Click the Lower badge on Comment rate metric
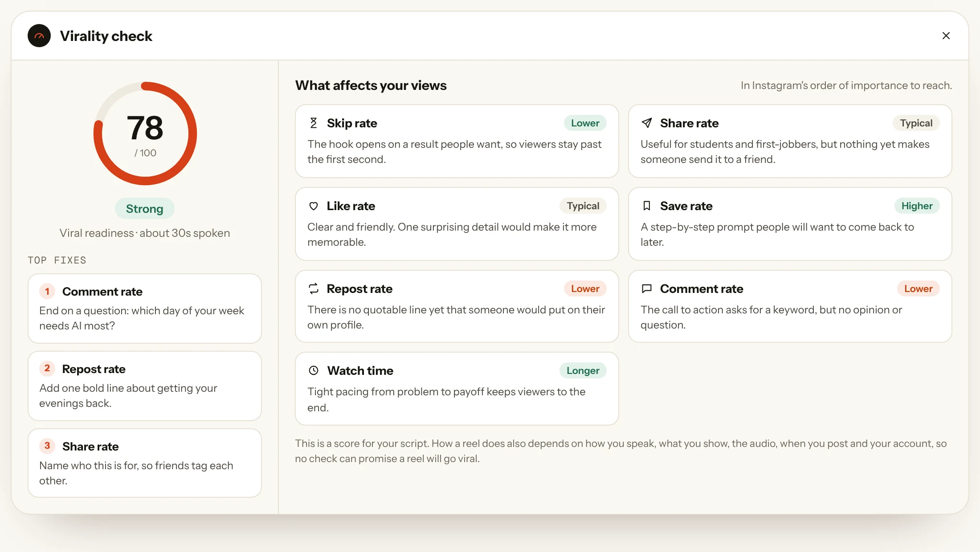Viewport: 980px width, 552px height. click(919, 288)
